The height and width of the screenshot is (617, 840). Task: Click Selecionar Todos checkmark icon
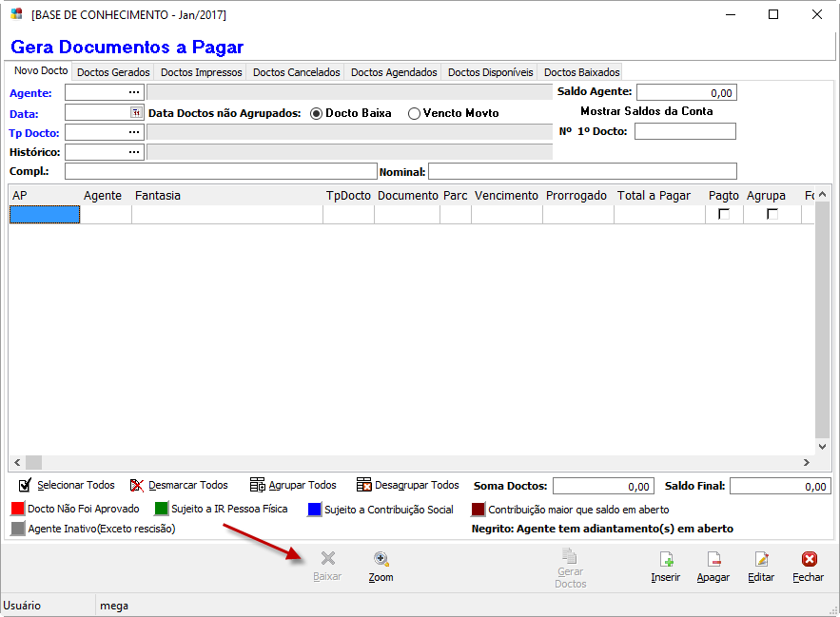26,485
